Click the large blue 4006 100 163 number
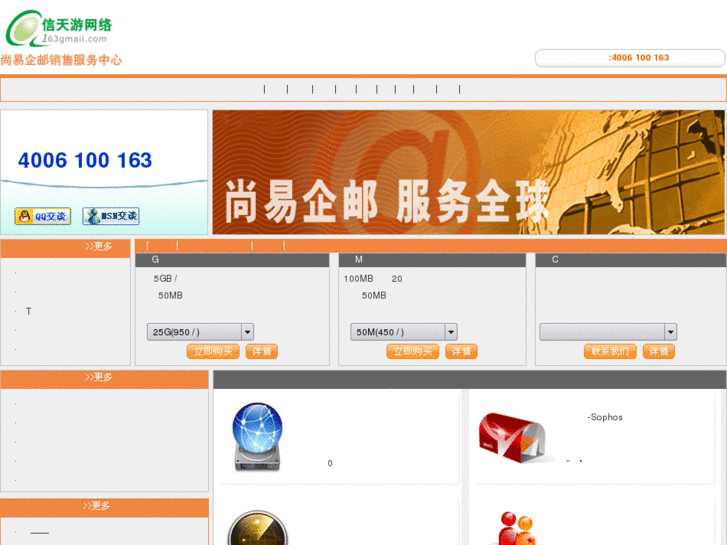Screen dimensions: 727x545 [x=85, y=160]
